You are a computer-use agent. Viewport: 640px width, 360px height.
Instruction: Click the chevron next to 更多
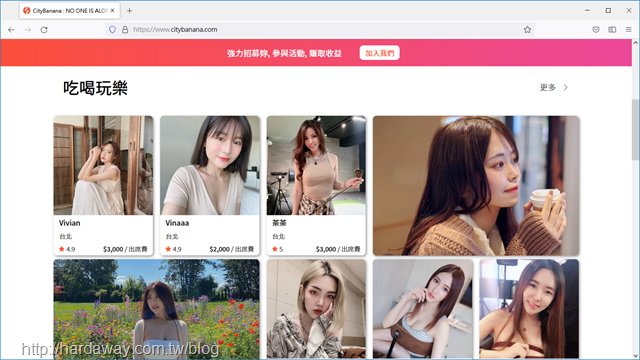[x=566, y=87]
